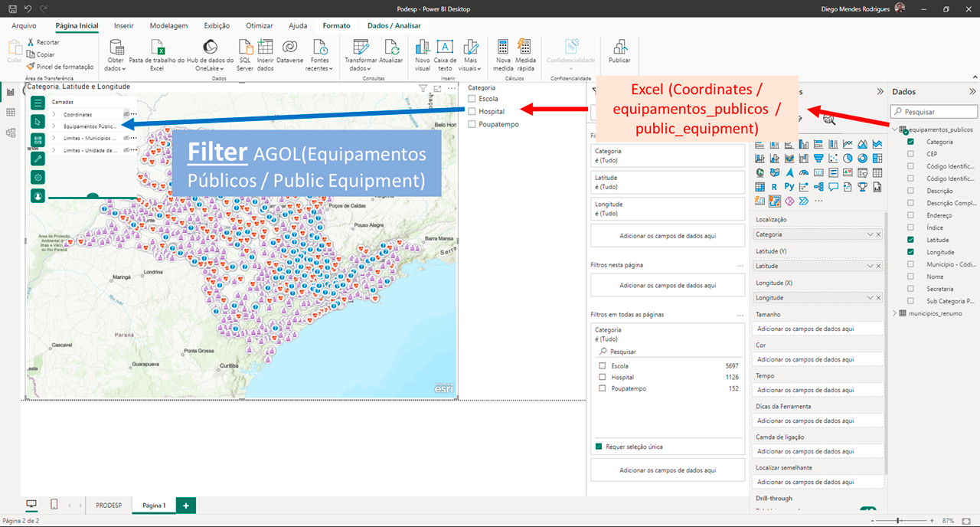Click the gear settings icon on the map toolbar
Viewport: 980px width, 527px height.
click(x=39, y=176)
